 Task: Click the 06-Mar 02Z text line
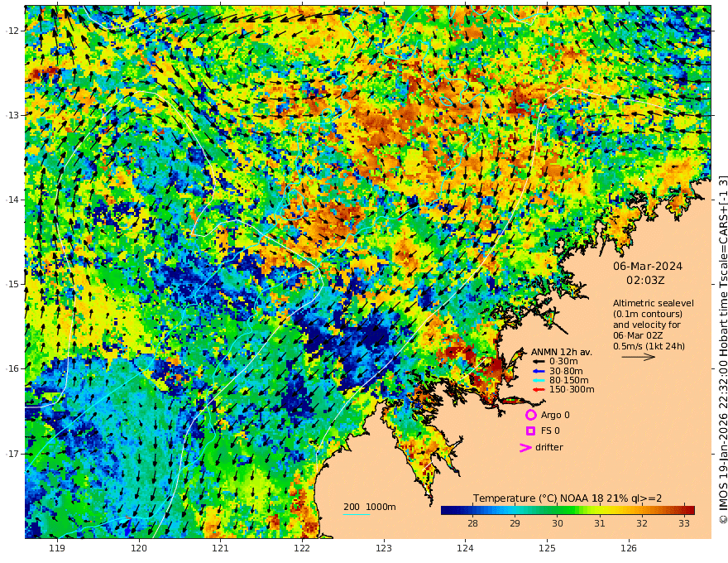pyautogui.click(x=638, y=335)
